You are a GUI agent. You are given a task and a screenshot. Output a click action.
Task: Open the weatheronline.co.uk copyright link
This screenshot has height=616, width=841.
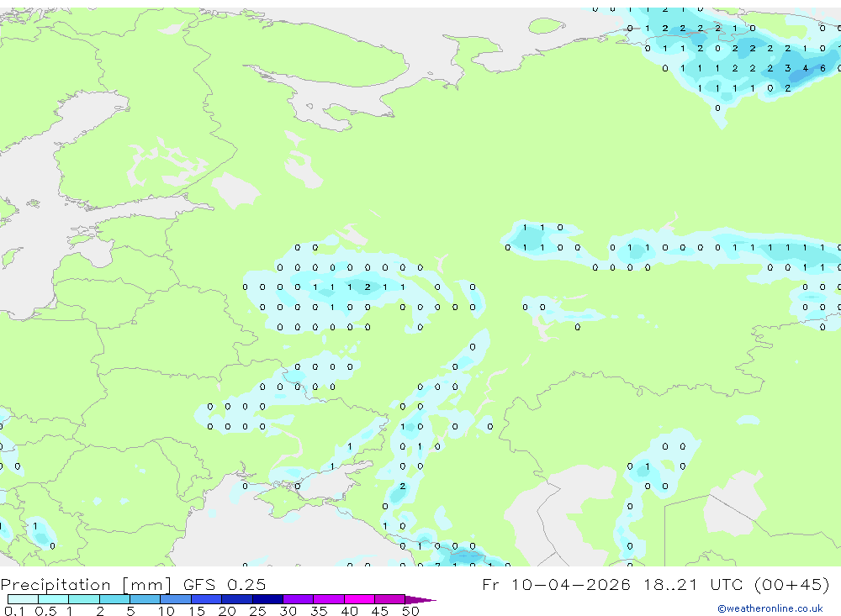(770, 608)
